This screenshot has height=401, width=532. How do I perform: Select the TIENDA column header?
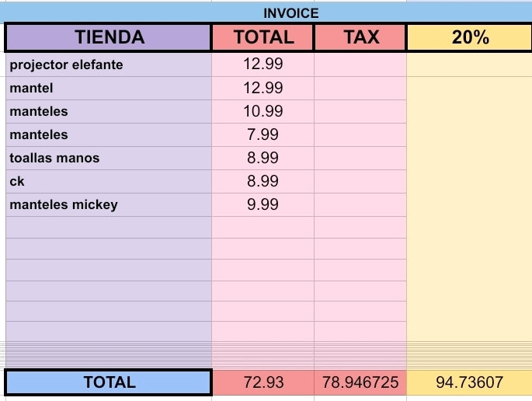tap(109, 37)
